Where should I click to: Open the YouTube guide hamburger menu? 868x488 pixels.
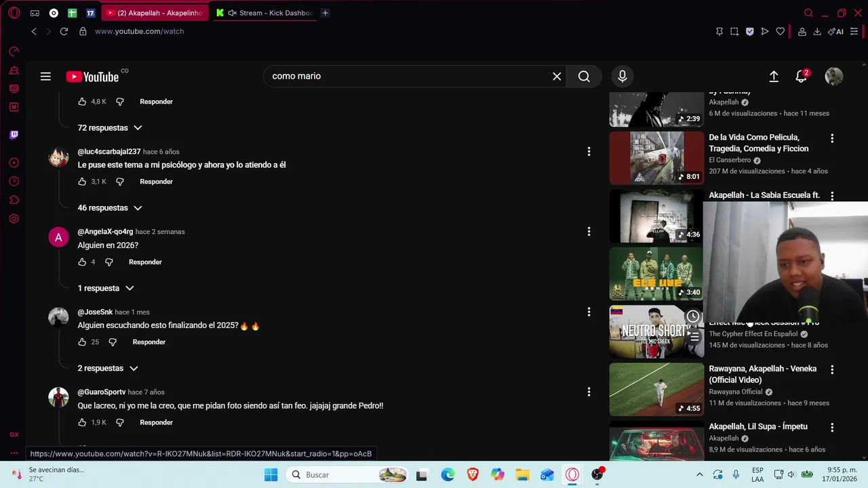coord(45,77)
